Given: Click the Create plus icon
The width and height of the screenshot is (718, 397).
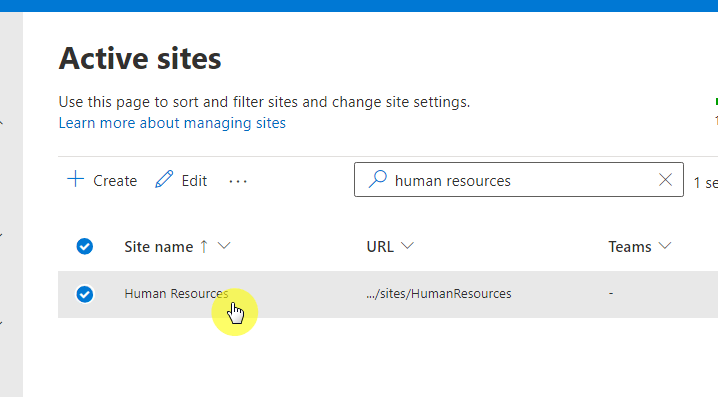Looking at the screenshot, I should (x=76, y=179).
